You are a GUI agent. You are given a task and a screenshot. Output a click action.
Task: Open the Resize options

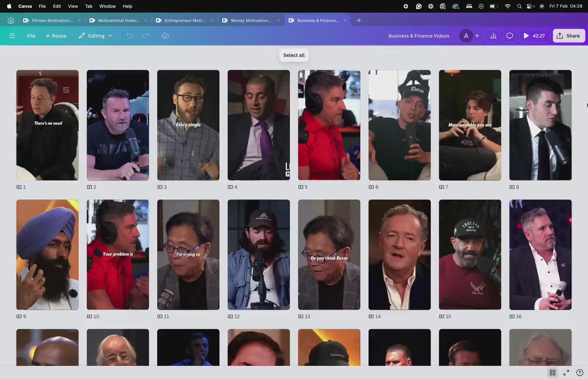[x=56, y=36]
